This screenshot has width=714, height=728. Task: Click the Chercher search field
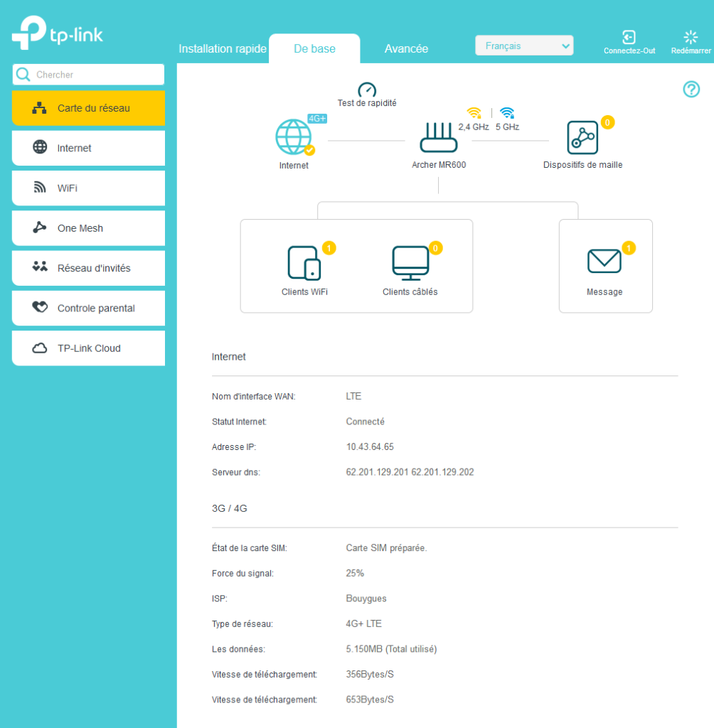[x=89, y=75]
